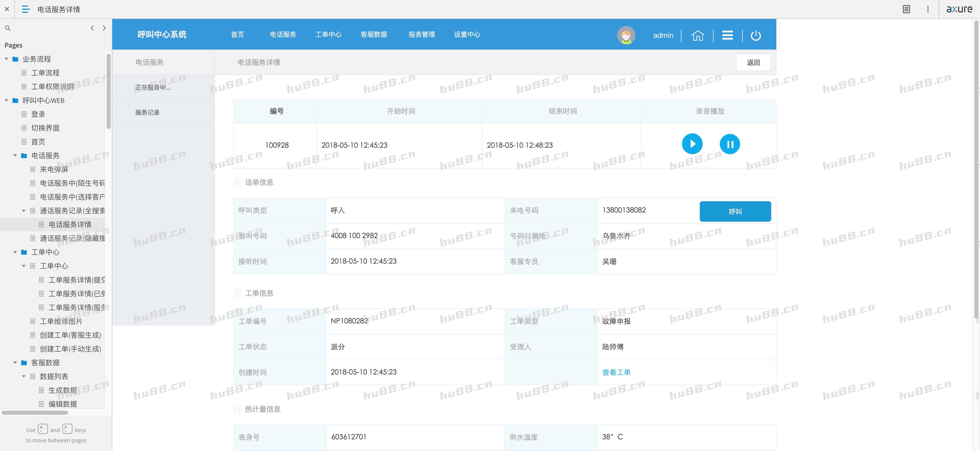
Task: Collapse the 工单中心 folder arrow
Action: tap(15, 252)
